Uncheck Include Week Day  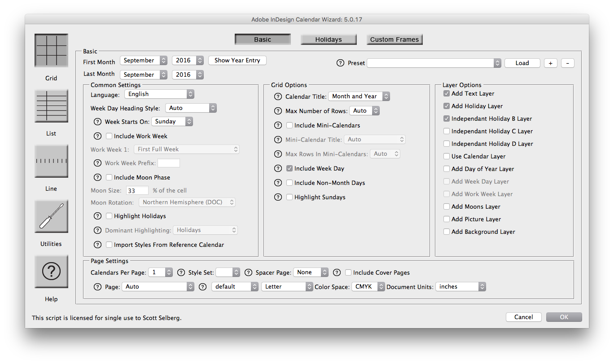click(x=289, y=168)
